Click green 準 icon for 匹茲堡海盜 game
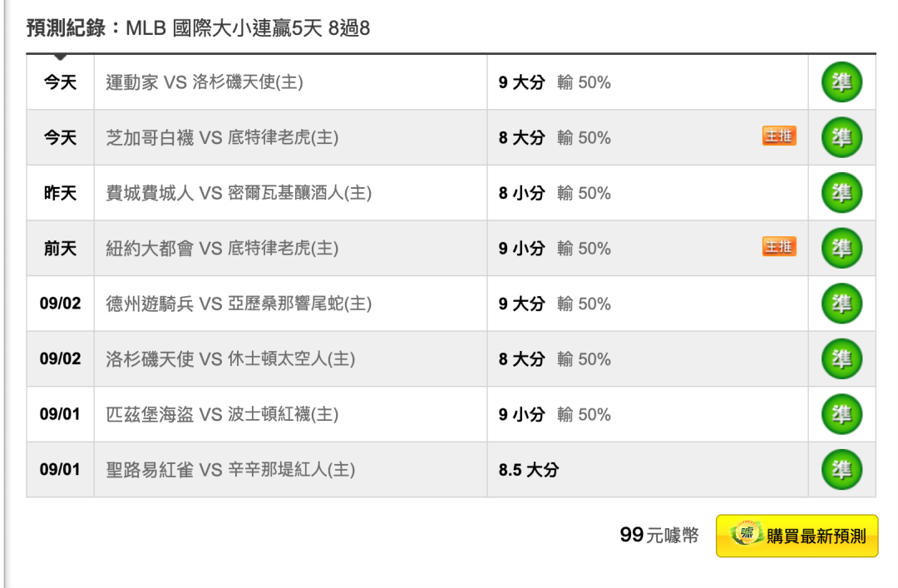 coord(841,414)
